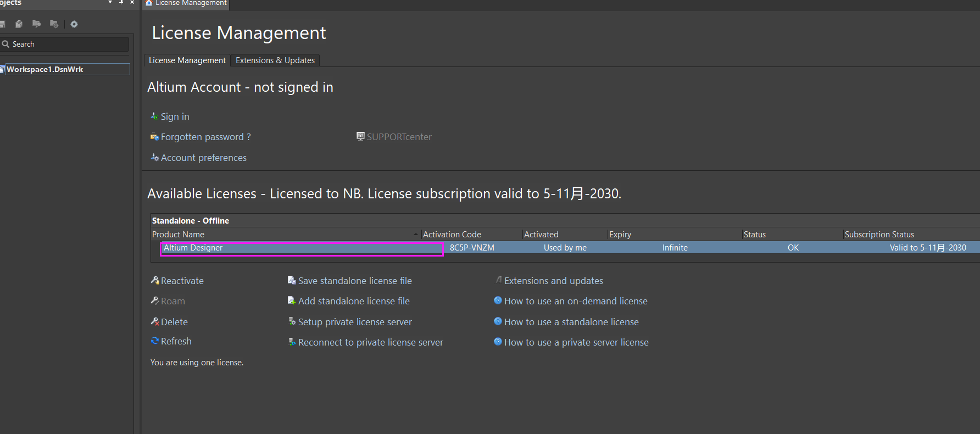
Task: Switch to the Extensions & Updates tab
Action: 275,60
